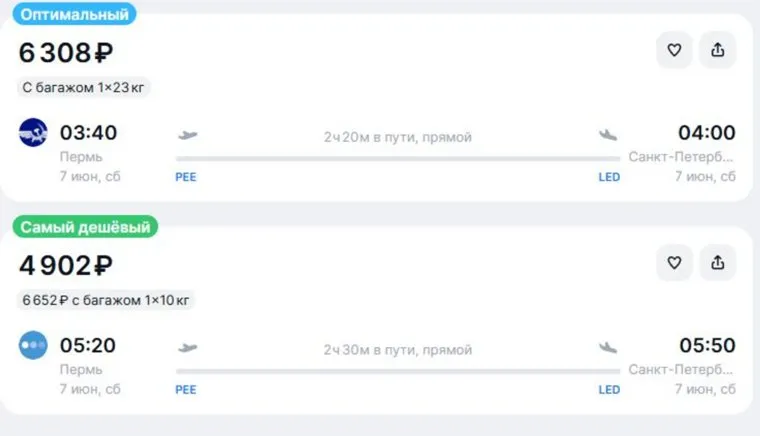Screen dimensions: 760x436
Task: Click the 6 308₽ price
Action: (66, 53)
